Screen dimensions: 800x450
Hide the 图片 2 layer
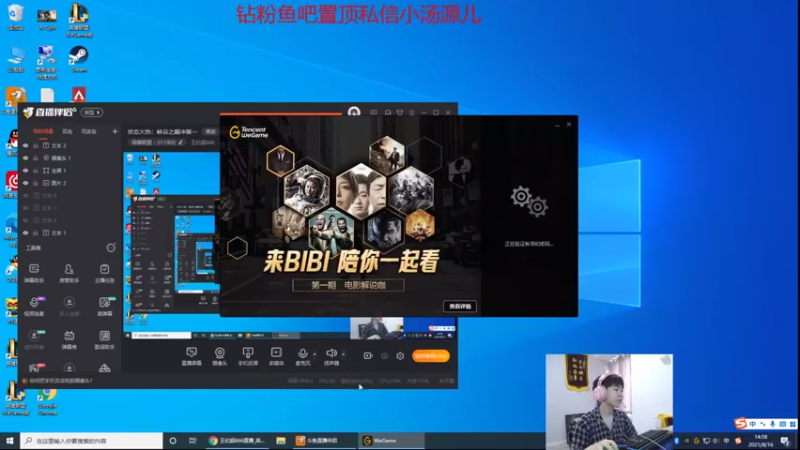pyautogui.click(x=26, y=183)
